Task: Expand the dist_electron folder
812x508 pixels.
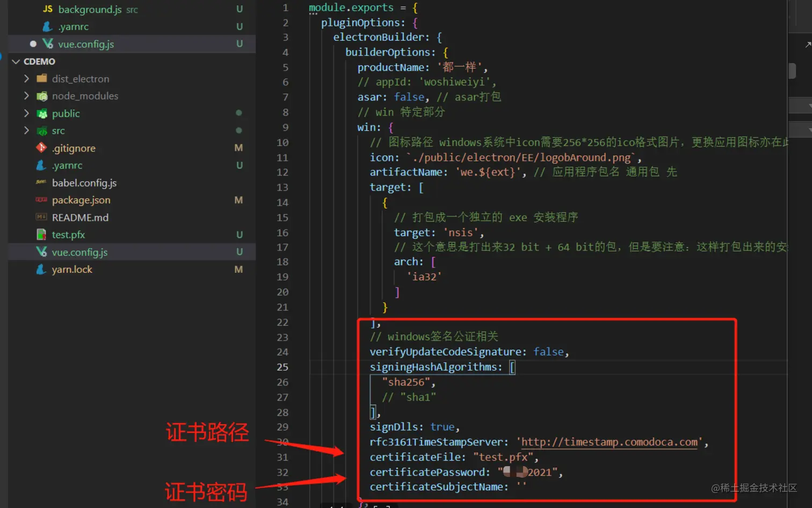Action: pos(26,78)
